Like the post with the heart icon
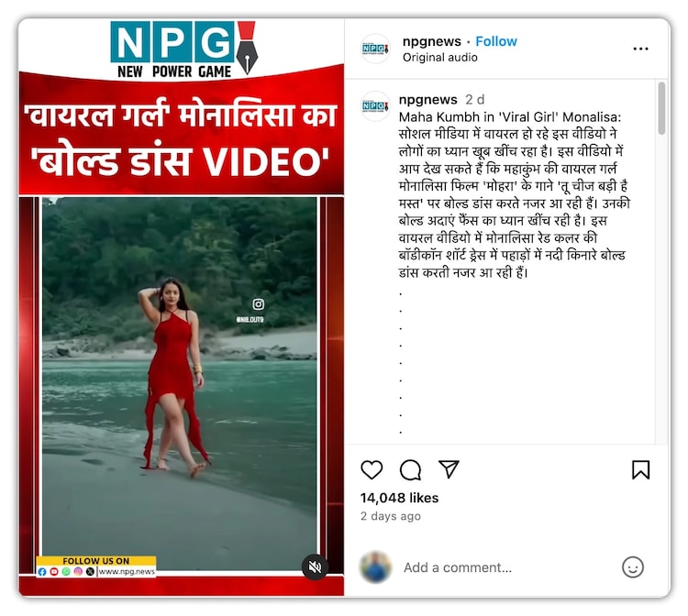The width and height of the screenshot is (688, 616). [x=372, y=469]
